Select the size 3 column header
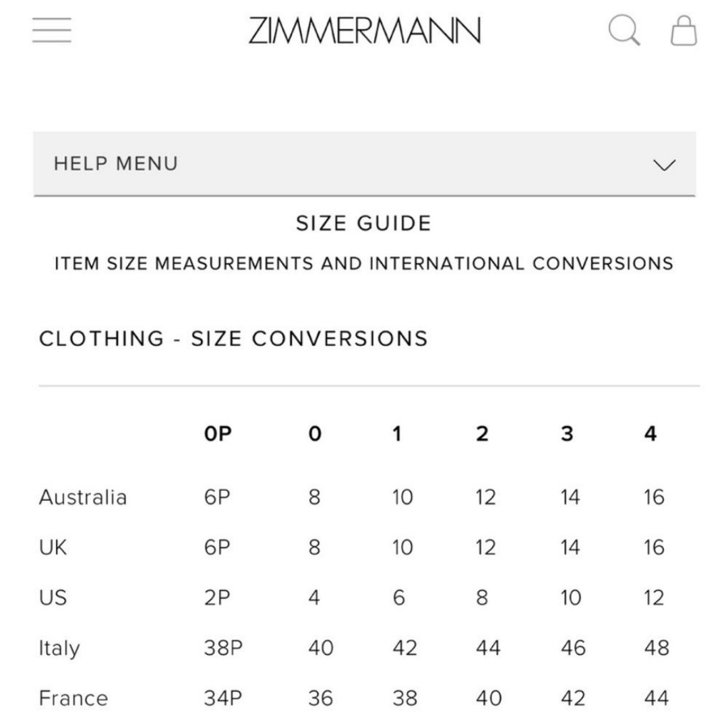The width and height of the screenshot is (728, 728). pyautogui.click(x=567, y=433)
